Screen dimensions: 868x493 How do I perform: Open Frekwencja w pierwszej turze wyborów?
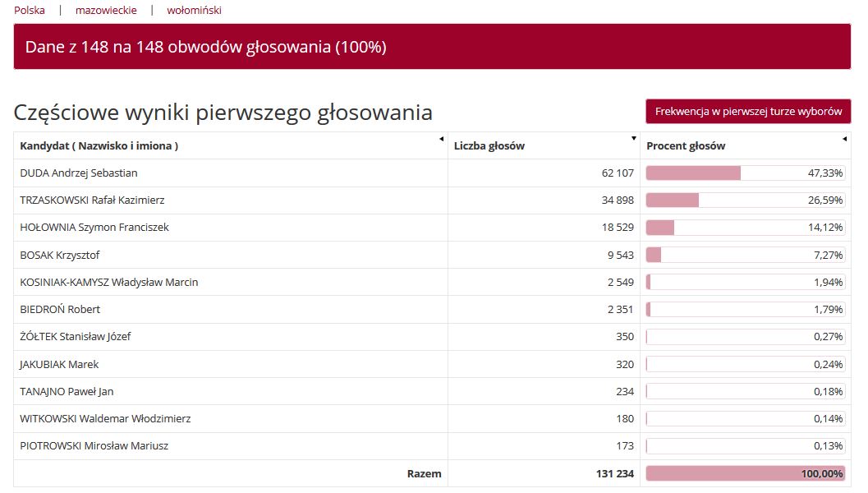(748, 111)
